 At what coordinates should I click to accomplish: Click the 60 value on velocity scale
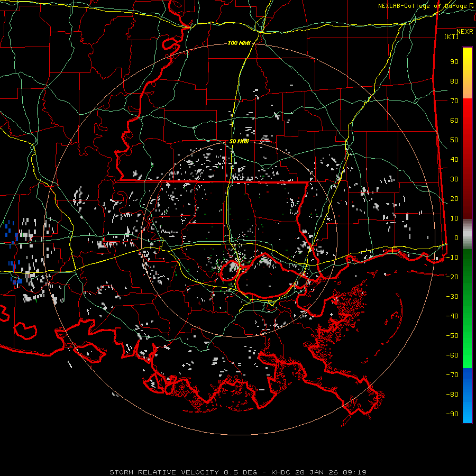tap(454, 120)
